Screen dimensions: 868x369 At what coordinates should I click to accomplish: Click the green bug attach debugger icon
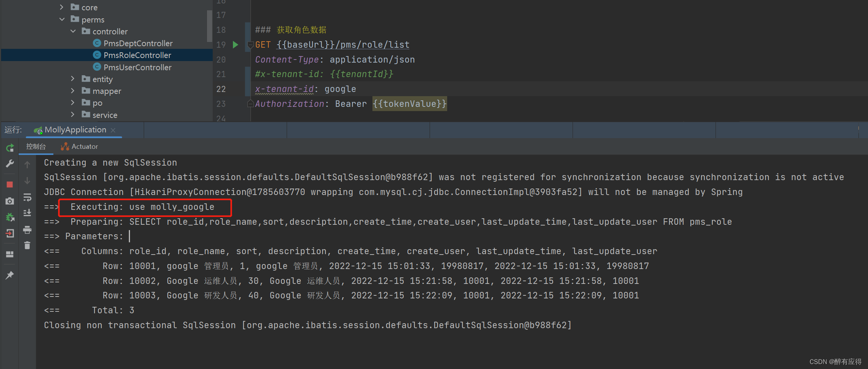click(x=10, y=217)
